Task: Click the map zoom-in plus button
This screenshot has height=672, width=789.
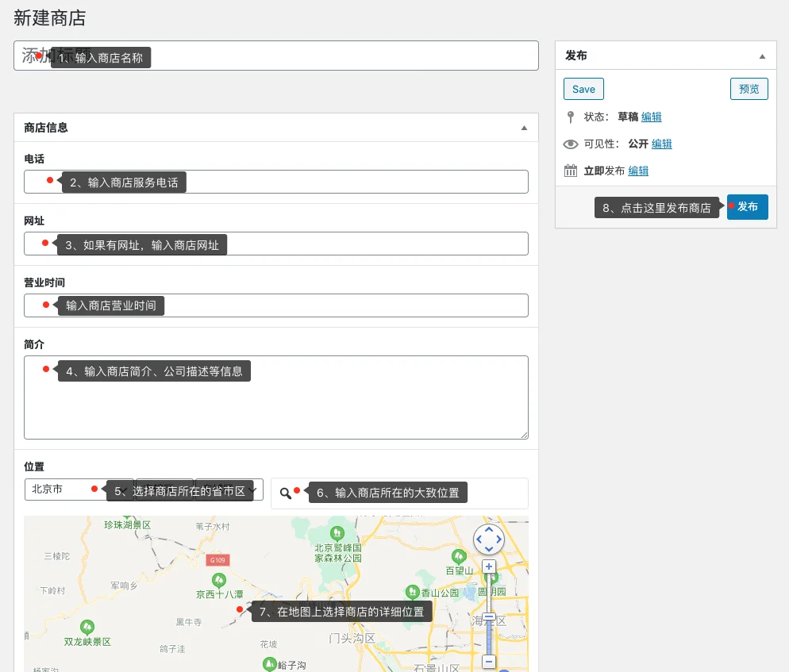Action: 489,566
